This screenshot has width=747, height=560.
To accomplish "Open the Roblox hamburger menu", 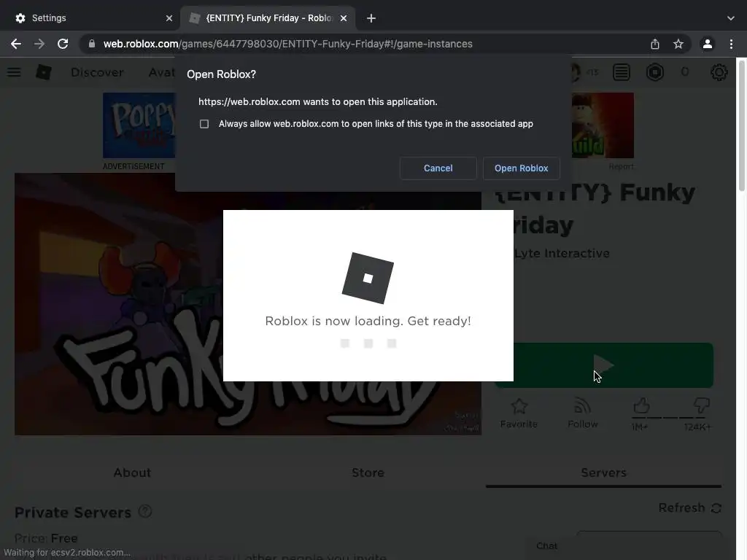I will [x=14, y=72].
